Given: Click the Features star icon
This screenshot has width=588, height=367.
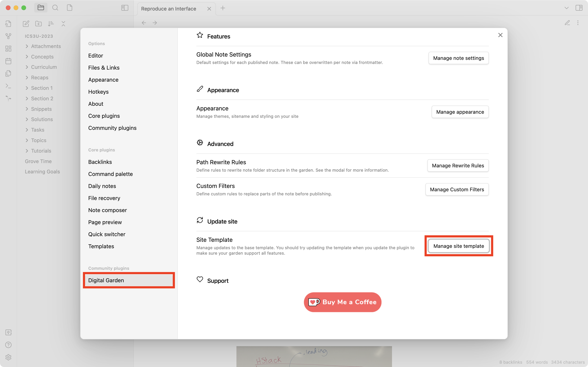Looking at the screenshot, I should click(x=199, y=36).
